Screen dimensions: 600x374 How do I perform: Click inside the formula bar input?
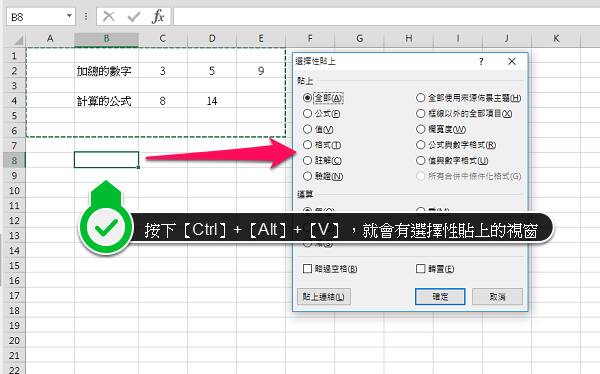pos(386,17)
